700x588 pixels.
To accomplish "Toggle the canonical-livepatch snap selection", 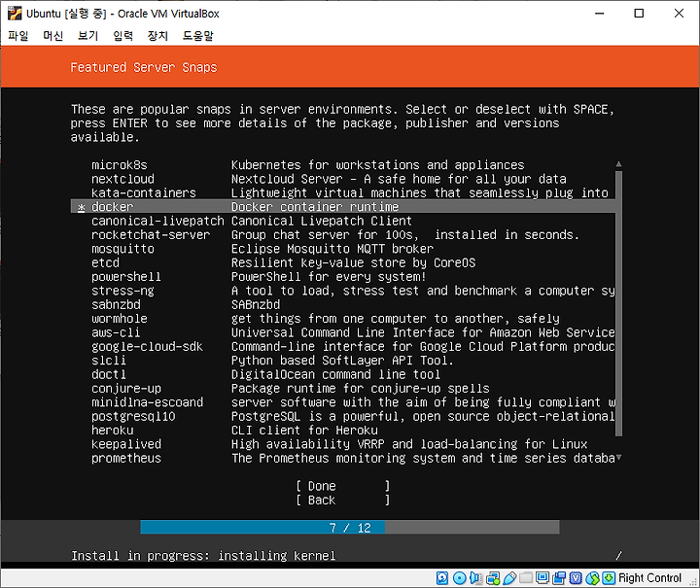I will point(343,221).
